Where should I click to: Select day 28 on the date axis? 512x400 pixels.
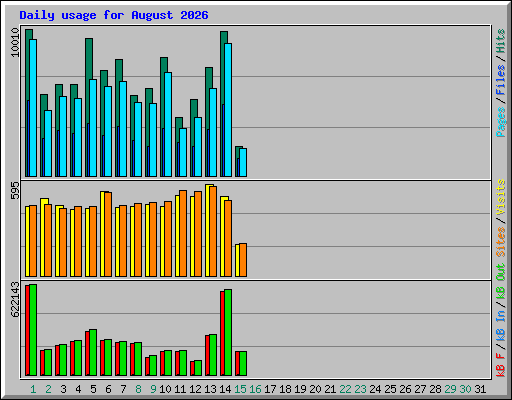(435, 389)
